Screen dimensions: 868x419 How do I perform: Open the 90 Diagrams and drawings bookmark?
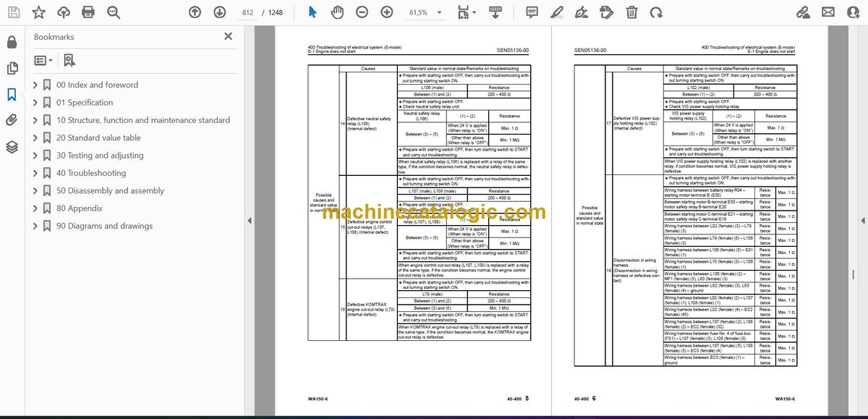(x=104, y=226)
